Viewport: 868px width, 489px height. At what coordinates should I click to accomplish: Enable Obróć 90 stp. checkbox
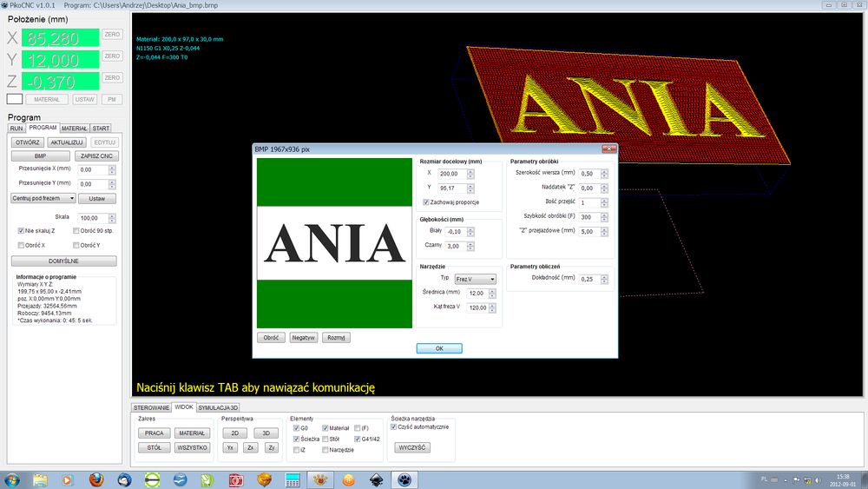coord(76,230)
